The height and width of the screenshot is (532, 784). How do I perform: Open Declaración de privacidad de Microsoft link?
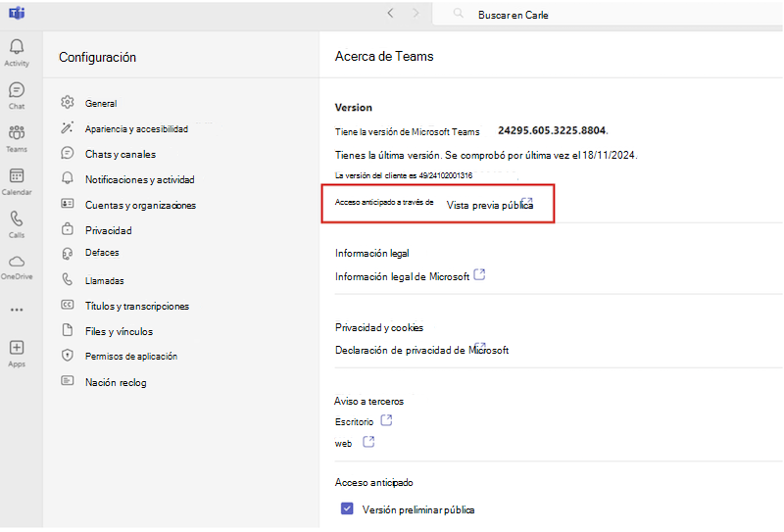coord(421,350)
